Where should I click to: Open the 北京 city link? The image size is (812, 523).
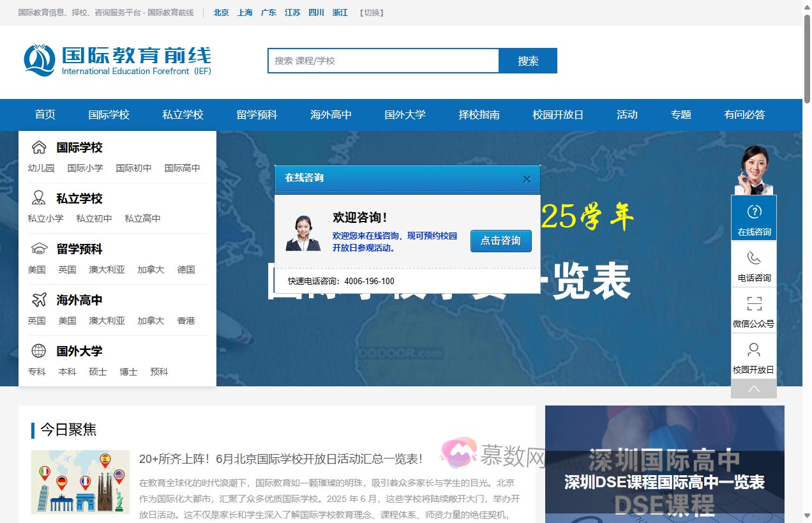[221, 12]
